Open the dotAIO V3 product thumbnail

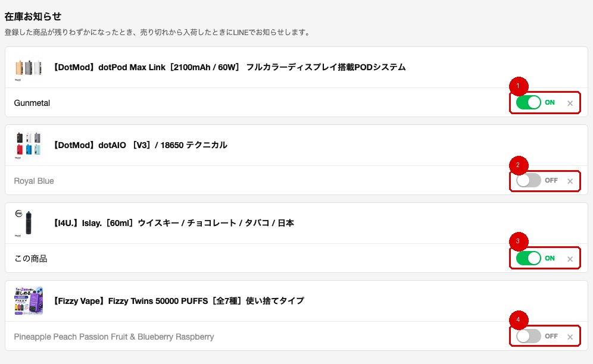(x=29, y=146)
